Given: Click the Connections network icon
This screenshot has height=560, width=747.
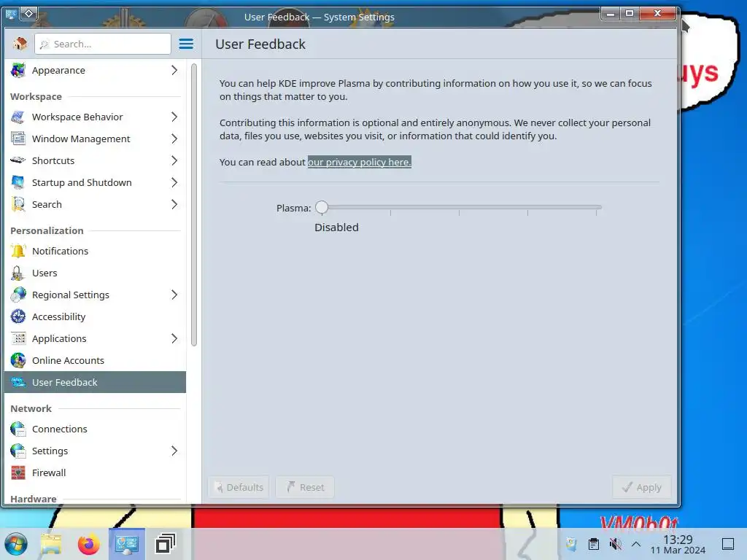Looking at the screenshot, I should pos(18,429).
